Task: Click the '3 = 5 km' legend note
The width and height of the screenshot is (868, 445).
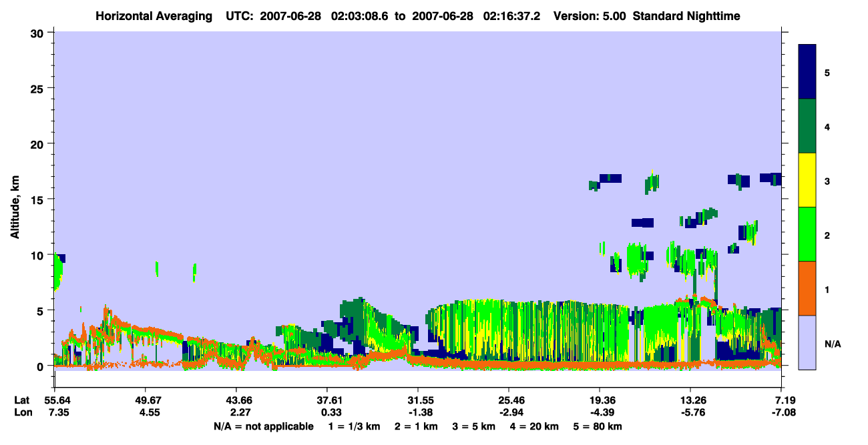Action: pyautogui.click(x=473, y=426)
